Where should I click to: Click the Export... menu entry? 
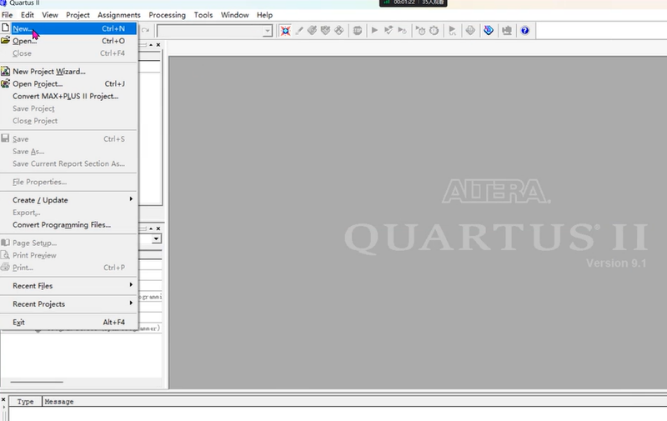coord(69,212)
